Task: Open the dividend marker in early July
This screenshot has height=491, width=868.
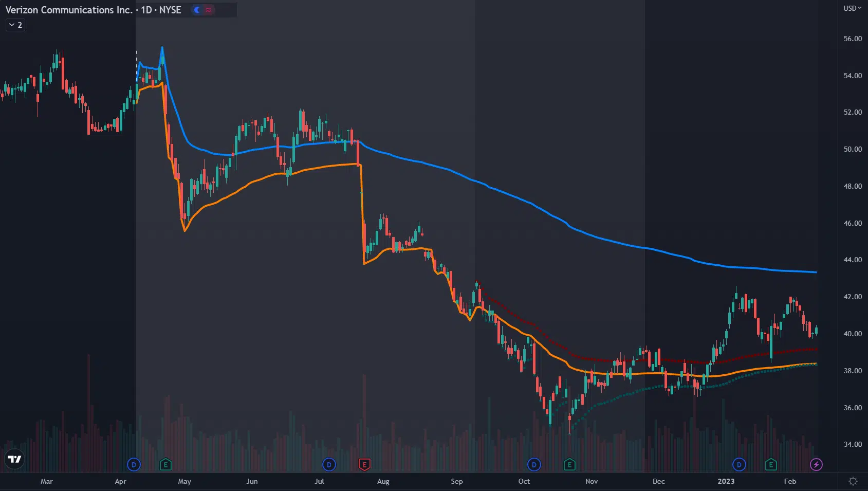Action: [x=329, y=465]
